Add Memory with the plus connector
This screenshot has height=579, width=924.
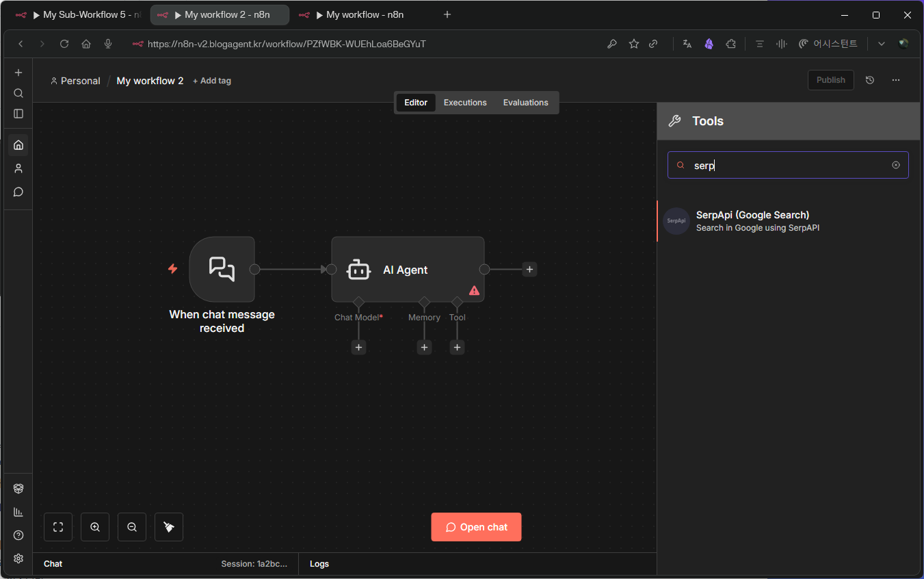coord(425,348)
